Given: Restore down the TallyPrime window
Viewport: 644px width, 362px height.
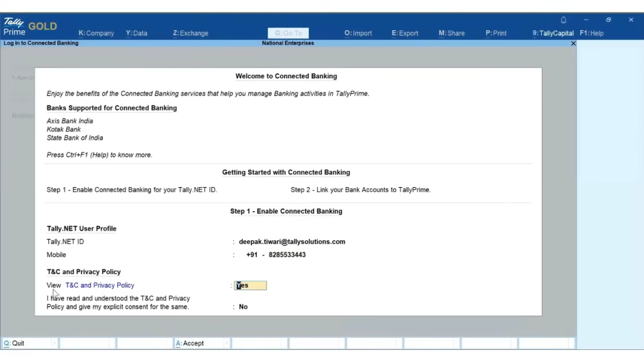Looking at the screenshot, I should 609,20.
